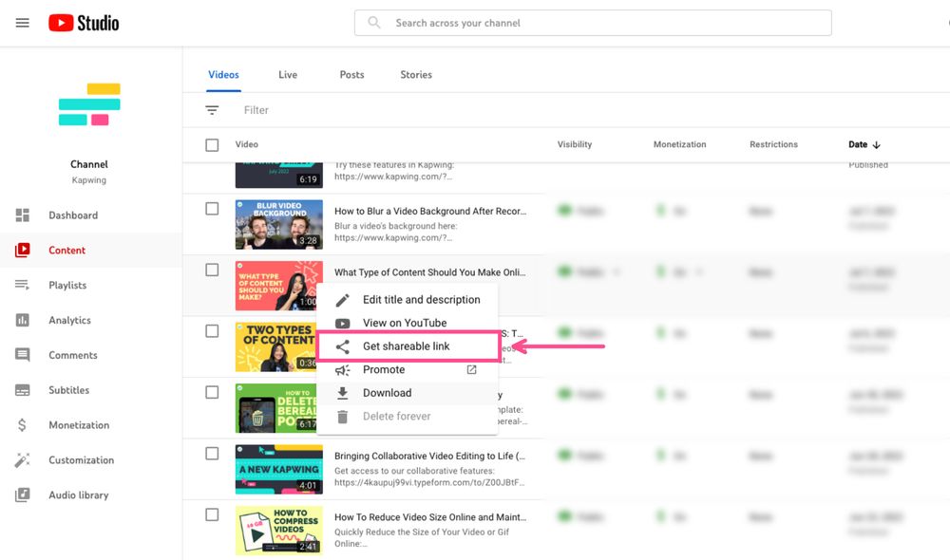Viewport: 950px width, 560px height.
Task: Check the How To Reduce Video Size checkbox
Action: click(212, 514)
